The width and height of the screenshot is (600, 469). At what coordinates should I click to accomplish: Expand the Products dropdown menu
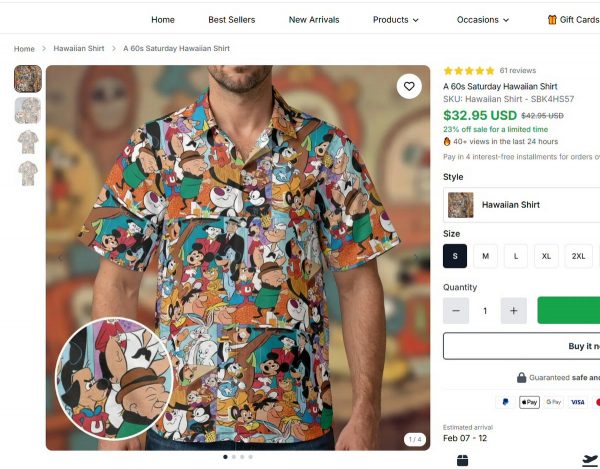395,19
